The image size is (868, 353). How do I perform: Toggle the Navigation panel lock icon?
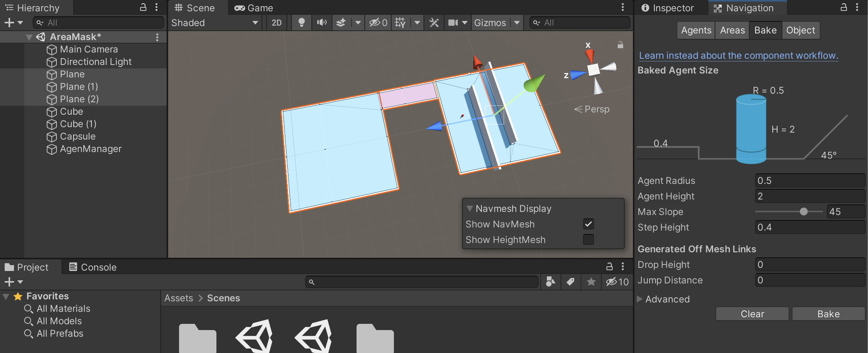pyautogui.click(x=844, y=7)
